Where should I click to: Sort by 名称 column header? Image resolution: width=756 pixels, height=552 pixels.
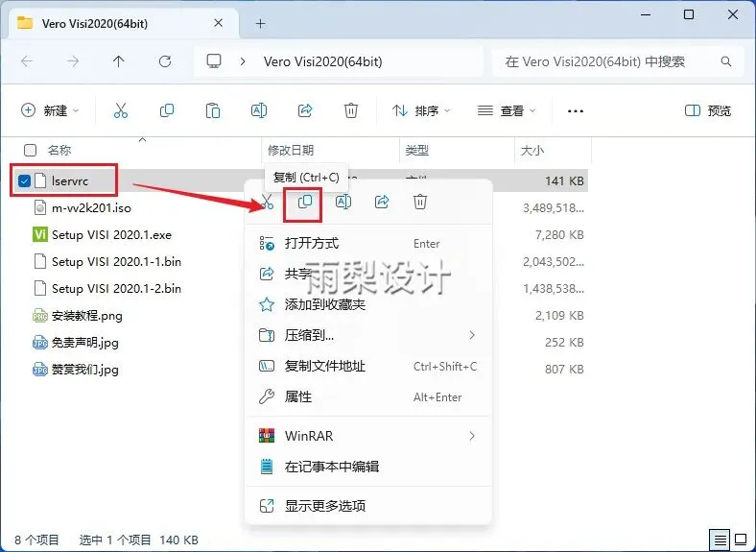[x=59, y=150]
